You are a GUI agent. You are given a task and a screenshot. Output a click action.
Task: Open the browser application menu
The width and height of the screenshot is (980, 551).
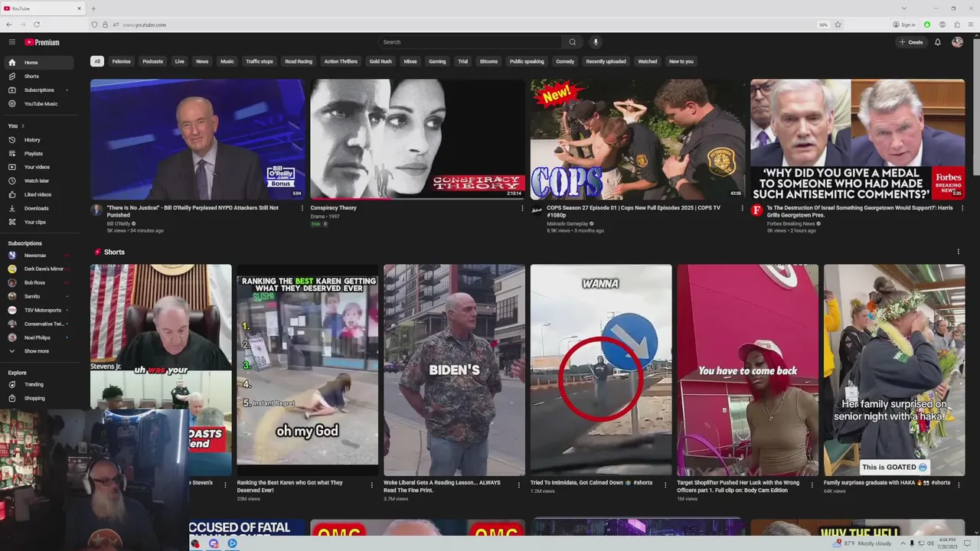[x=971, y=24]
